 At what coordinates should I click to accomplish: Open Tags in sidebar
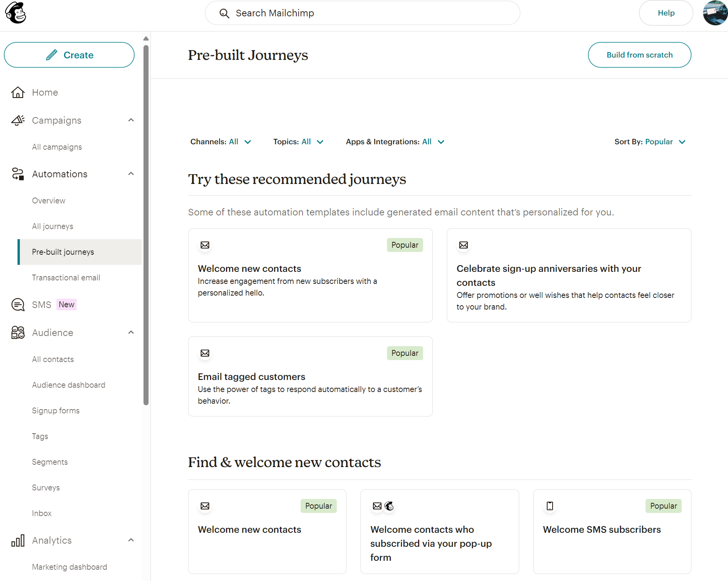[x=40, y=436]
